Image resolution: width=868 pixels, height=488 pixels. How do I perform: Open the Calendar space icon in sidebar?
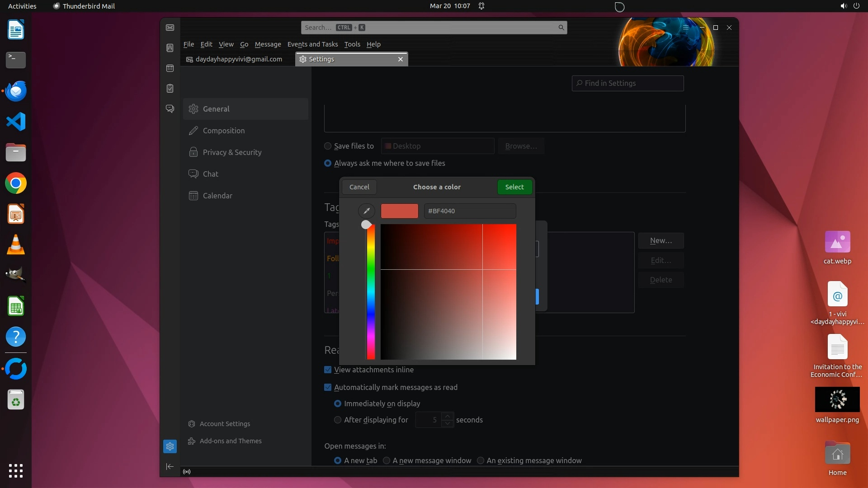[170, 68]
